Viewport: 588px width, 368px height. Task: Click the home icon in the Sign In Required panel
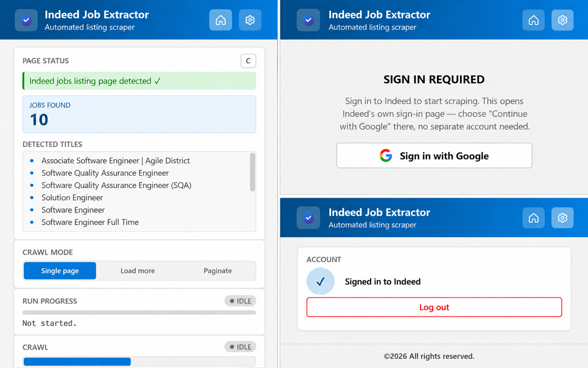click(533, 20)
